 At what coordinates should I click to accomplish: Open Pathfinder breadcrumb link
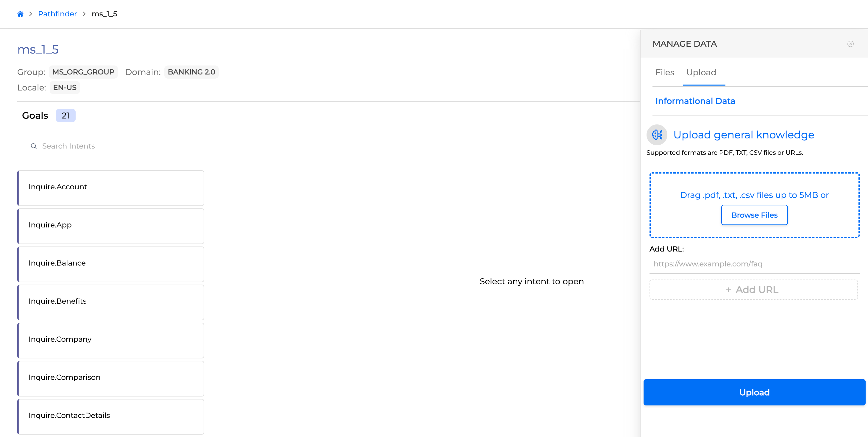point(57,14)
